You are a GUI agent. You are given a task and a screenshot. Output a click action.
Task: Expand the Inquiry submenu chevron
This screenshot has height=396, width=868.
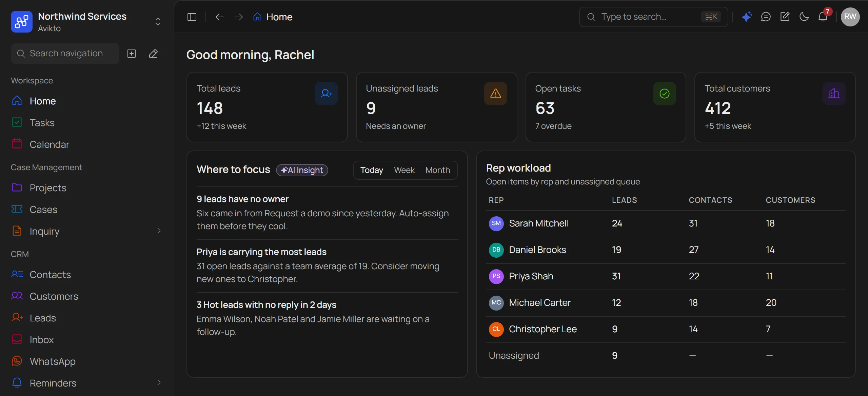click(159, 231)
